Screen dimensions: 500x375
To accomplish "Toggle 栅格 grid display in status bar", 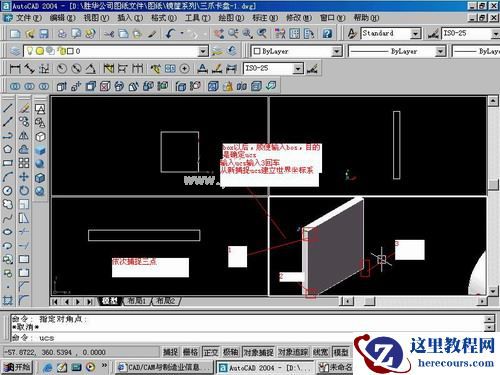I will (191, 352).
